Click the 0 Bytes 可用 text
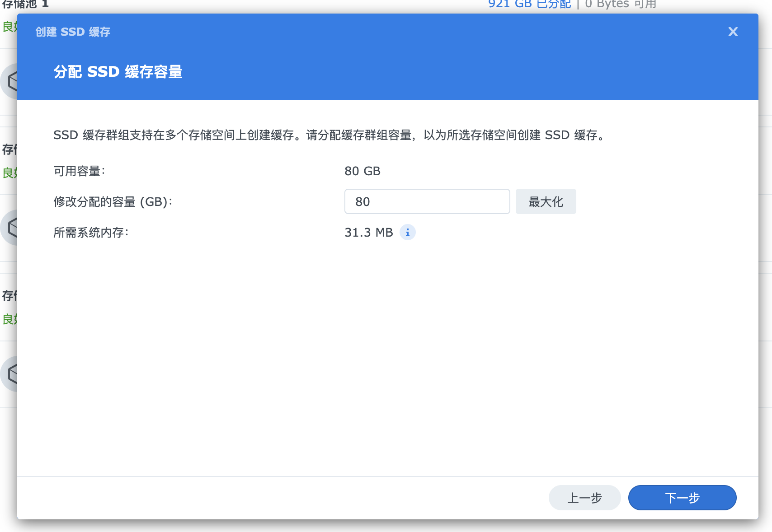 (x=620, y=5)
